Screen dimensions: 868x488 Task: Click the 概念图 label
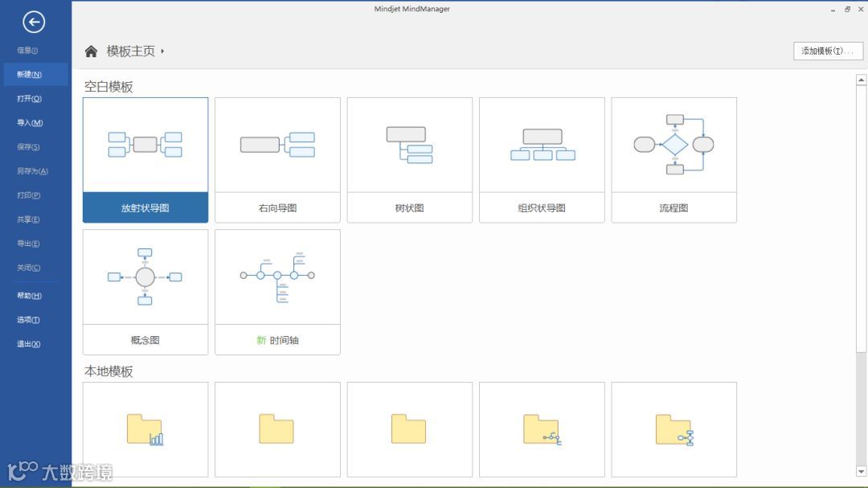pos(145,340)
